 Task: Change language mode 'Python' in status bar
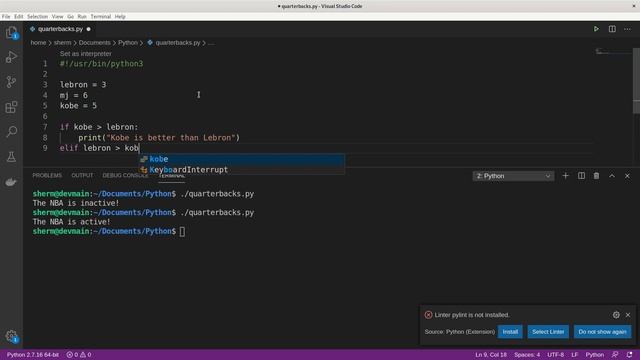pyautogui.click(x=595, y=355)
